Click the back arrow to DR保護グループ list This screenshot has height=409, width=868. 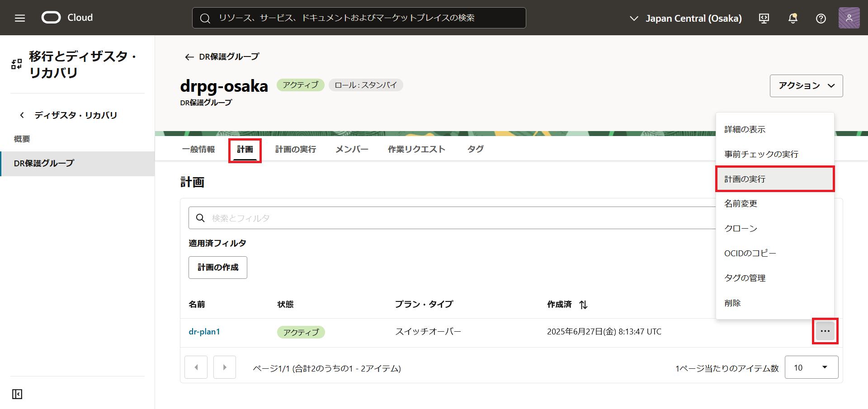189,57
